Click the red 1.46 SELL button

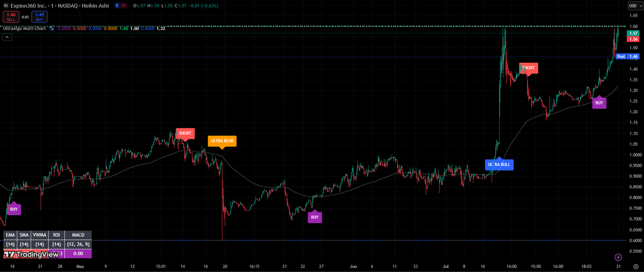pos(11,17)
